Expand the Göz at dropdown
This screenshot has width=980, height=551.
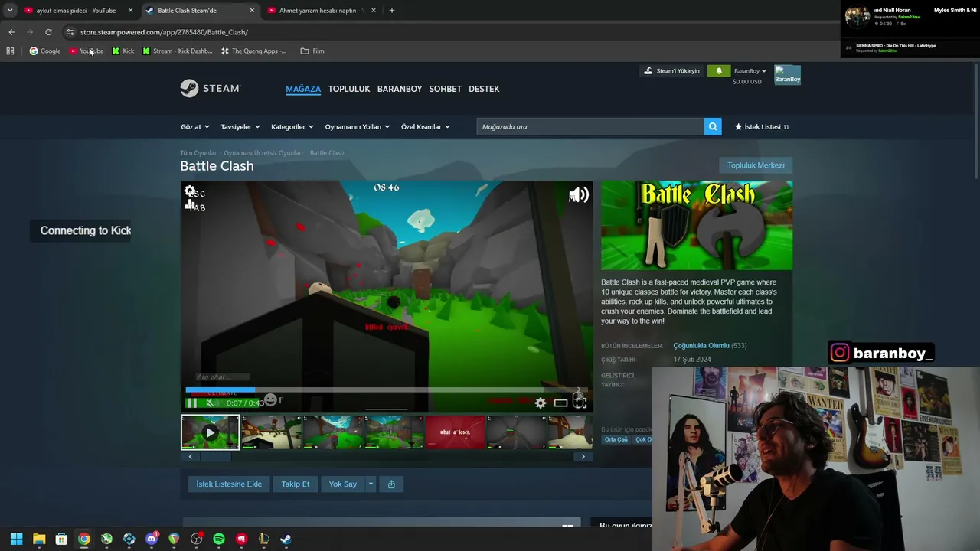(195, 127)
